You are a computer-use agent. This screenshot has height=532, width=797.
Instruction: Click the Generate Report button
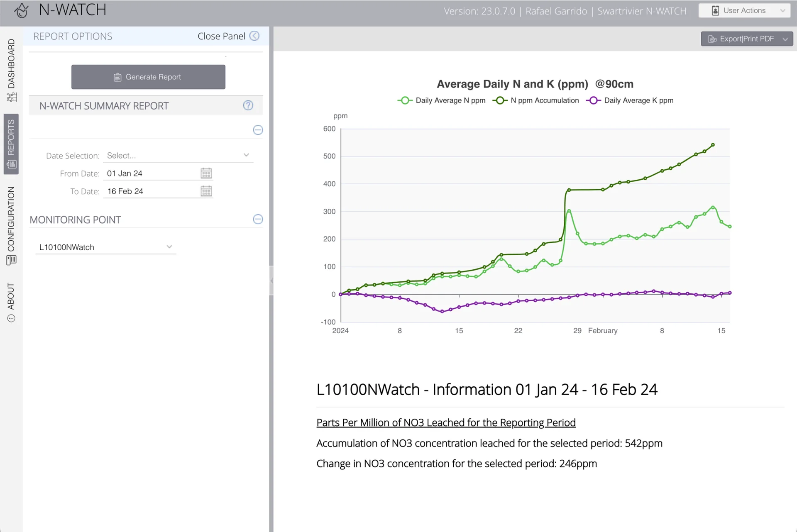click(x=148, y=77)
